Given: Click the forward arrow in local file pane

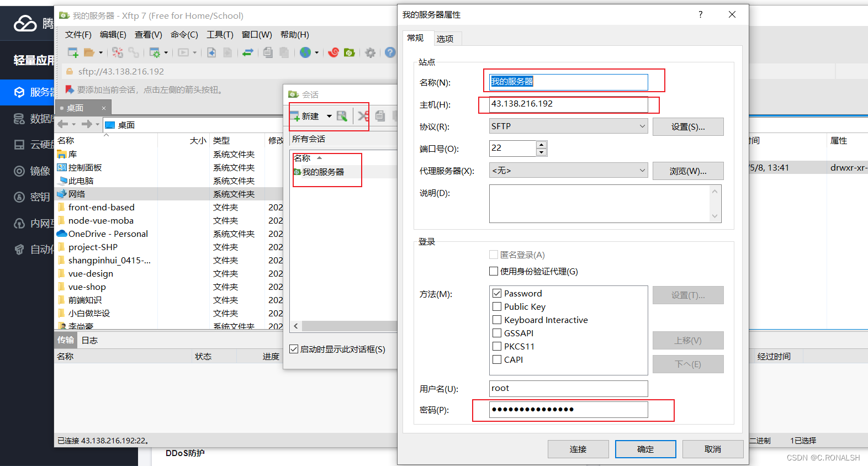Looking at the screenshot, I should pyautogui.click(x=87, y=124).
